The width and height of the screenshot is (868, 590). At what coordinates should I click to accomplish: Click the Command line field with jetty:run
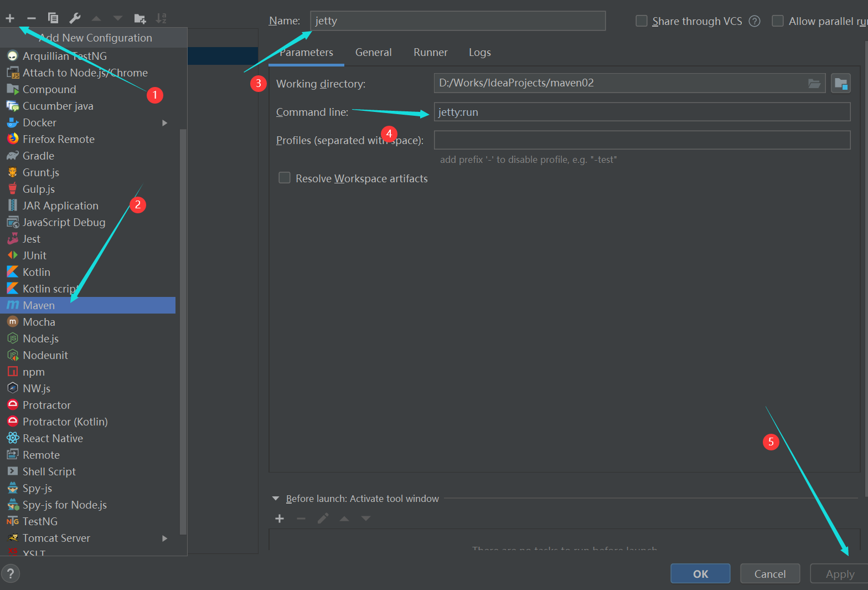pyautogui.click(x=642, y=112)
